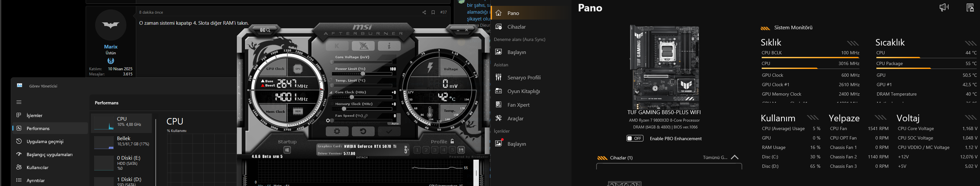Adjust the Memory Clock slider handle

pyautogui.click(x=344, y=109)
